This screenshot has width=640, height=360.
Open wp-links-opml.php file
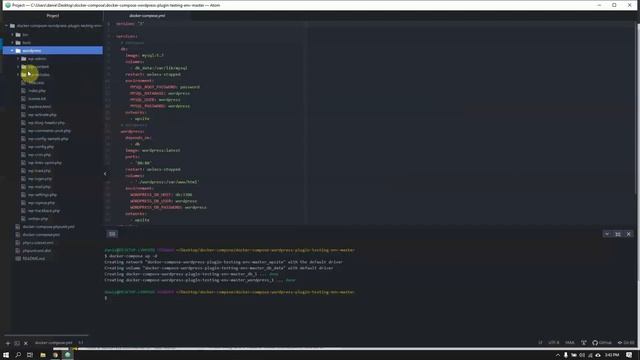point(45,163)
